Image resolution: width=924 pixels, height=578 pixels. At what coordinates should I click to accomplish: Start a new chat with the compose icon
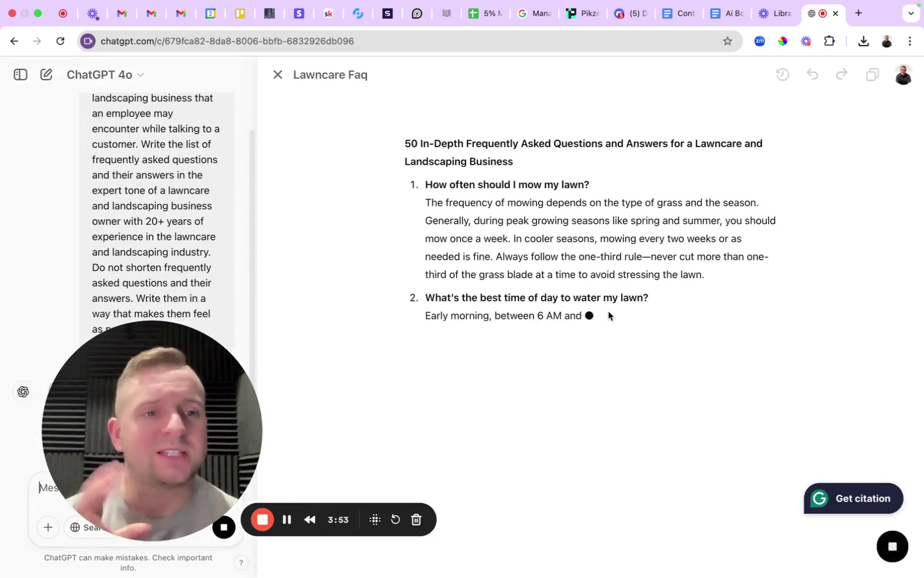tap(47, 74)
